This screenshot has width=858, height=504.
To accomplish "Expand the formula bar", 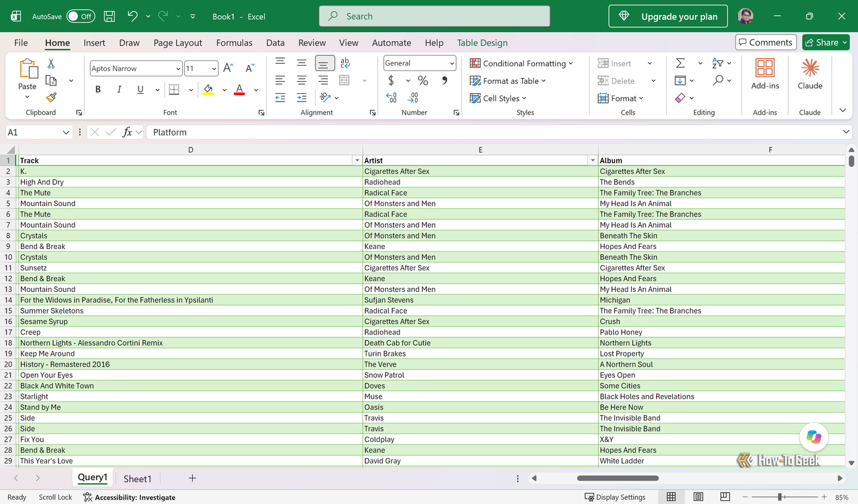I will (x=846, y=132).
